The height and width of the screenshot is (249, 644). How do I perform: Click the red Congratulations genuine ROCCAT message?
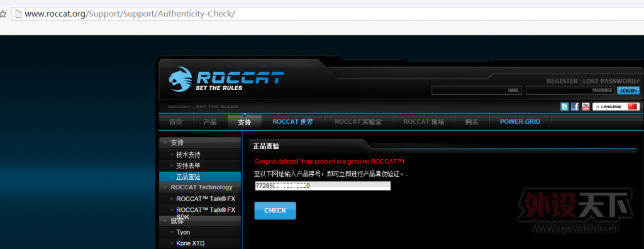(330, 161)
